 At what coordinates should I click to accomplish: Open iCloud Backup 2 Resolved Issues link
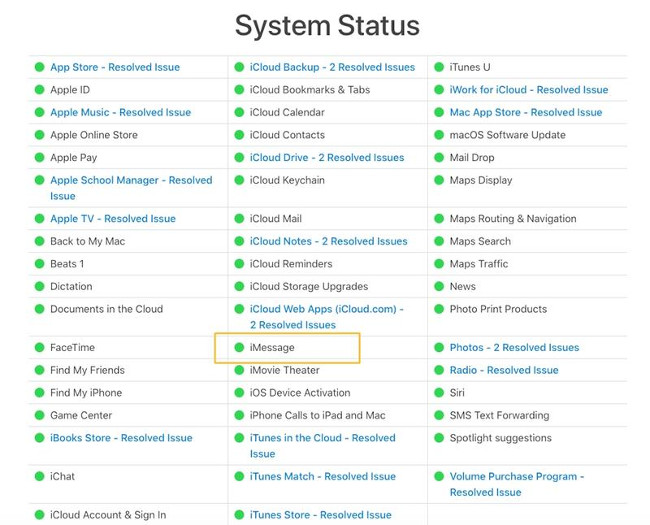[332, 67]
